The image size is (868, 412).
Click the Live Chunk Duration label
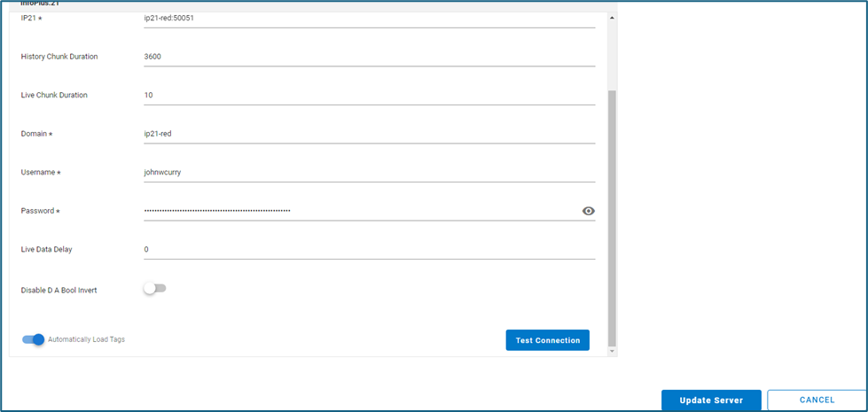54,95
